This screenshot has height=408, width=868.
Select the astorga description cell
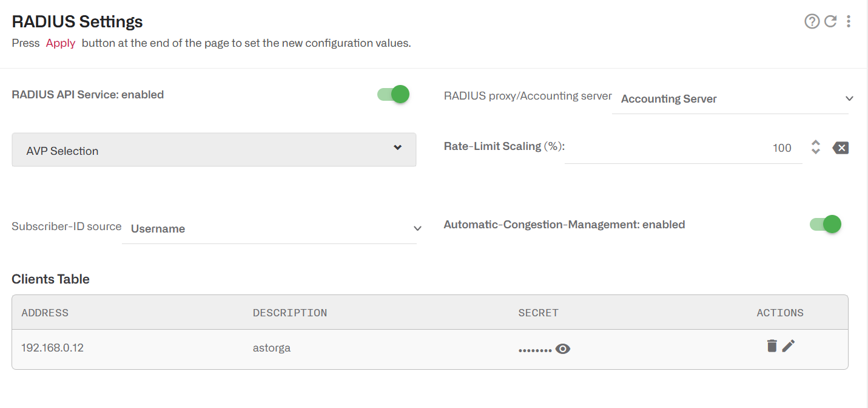(x=271, y=348)
